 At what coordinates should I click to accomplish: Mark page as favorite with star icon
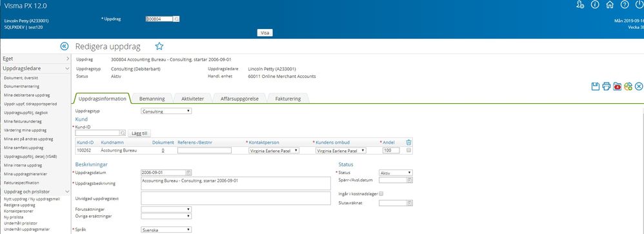point(159,46)
